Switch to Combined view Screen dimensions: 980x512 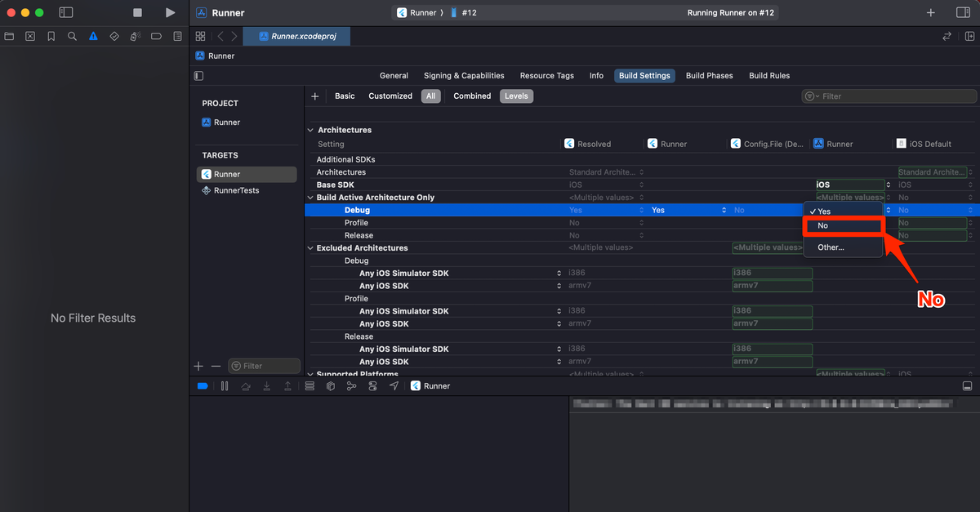tap(472, 96)
